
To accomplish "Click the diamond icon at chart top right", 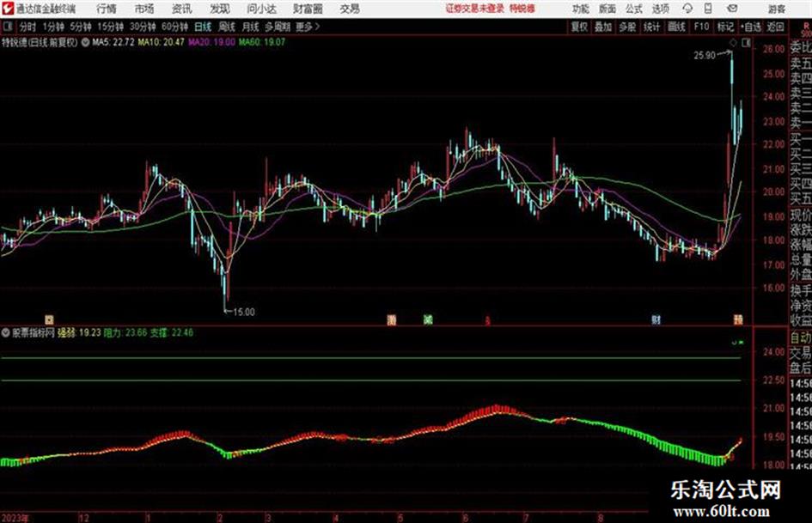I will coord(733,43).
